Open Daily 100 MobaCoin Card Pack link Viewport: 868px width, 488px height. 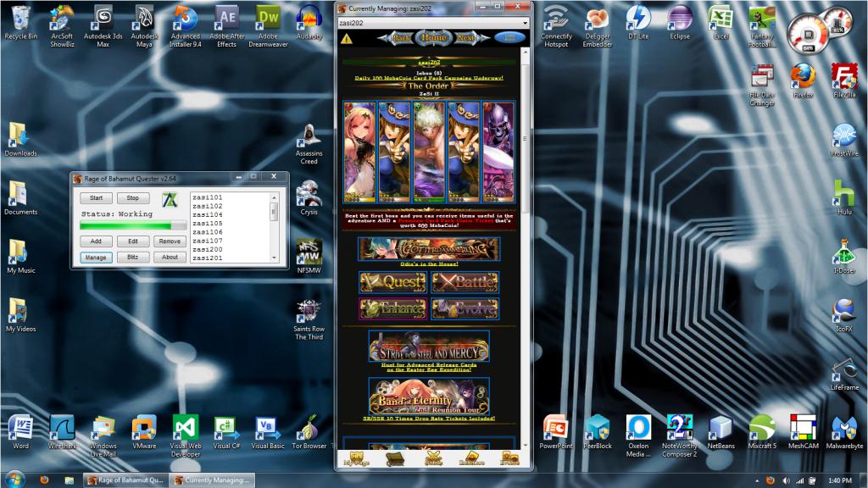click(x=429, y=78)
